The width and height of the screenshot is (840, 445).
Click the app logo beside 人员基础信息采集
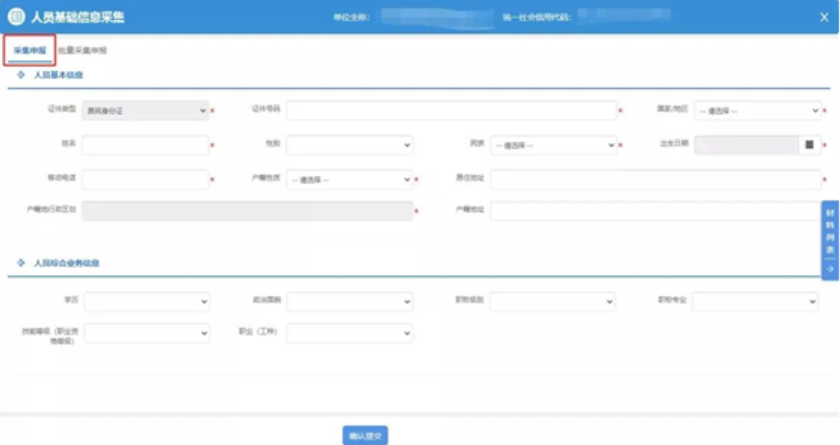tap(16, 17)
